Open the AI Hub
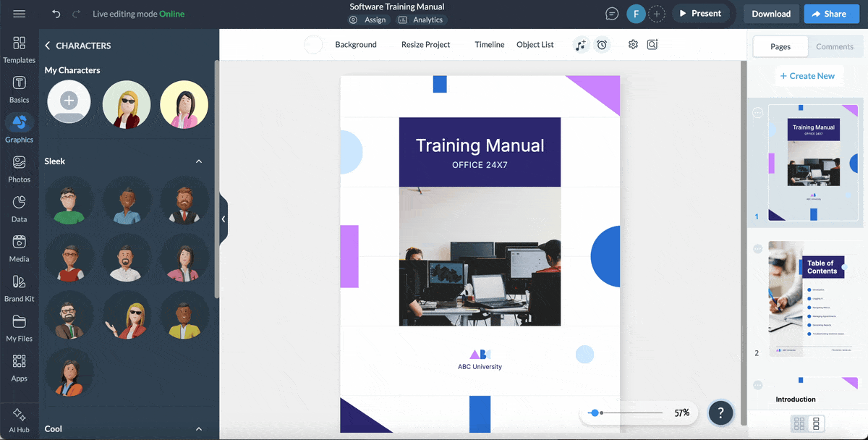Viewport: 868px width, 440px height. pos(20,418)
